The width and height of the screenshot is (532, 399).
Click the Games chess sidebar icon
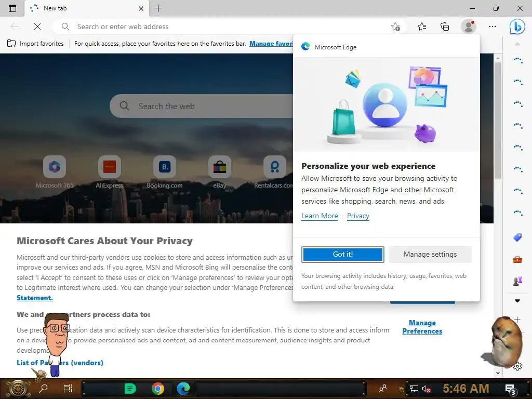point(517,281)
